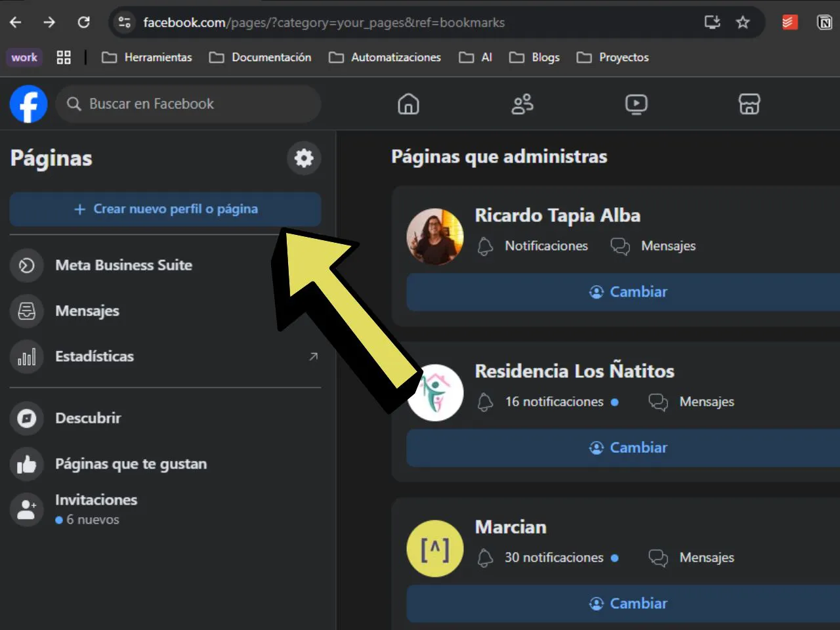Open Ricardo Tapia Alba profile picture

(x=435, y=237)
